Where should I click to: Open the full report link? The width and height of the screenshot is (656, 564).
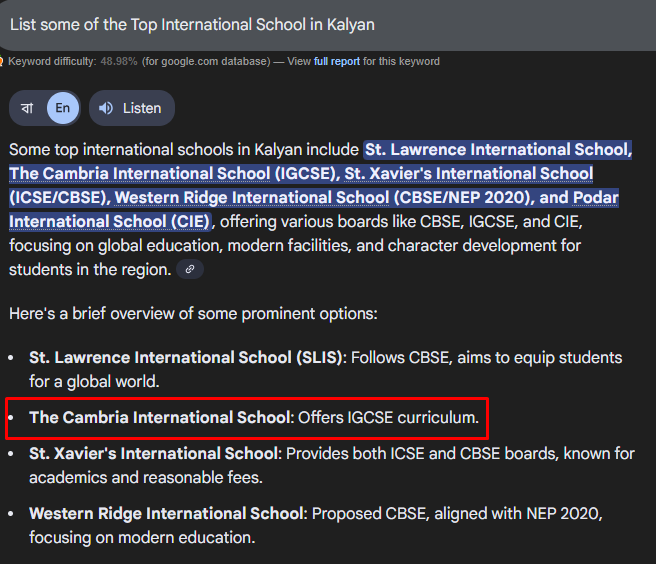[337, 62]
